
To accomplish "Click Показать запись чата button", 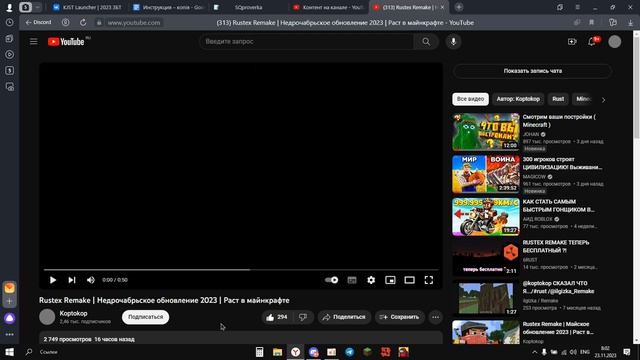I will [532, 71].
